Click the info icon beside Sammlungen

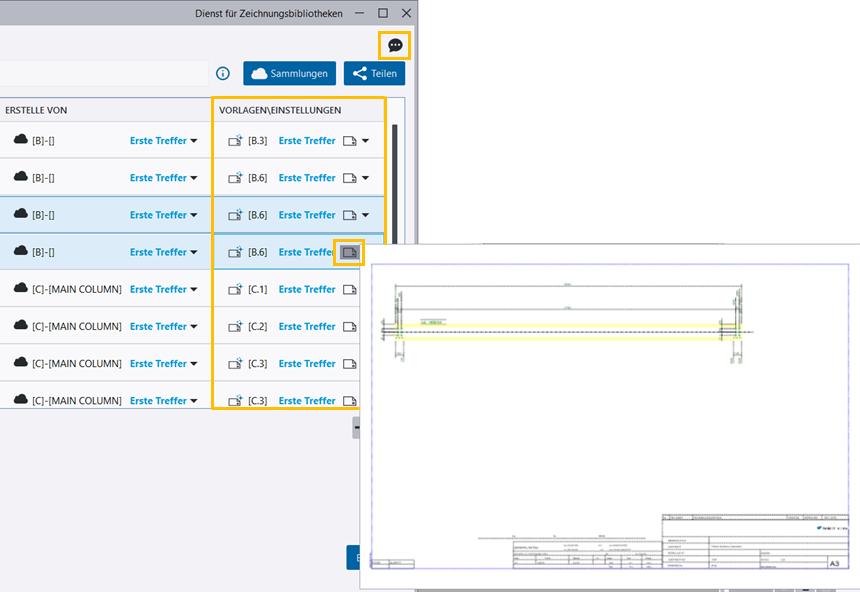tap(223, 73)
